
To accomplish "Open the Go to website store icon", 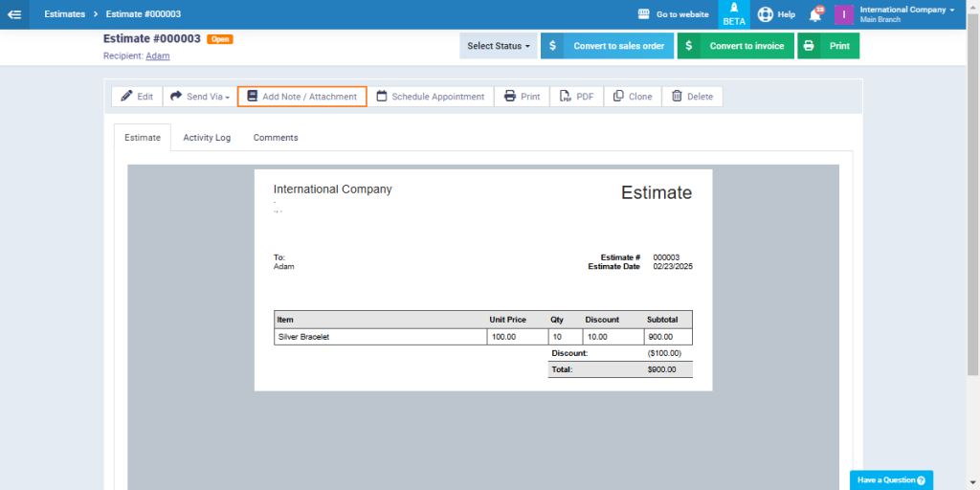I will (x=644, y=13).
